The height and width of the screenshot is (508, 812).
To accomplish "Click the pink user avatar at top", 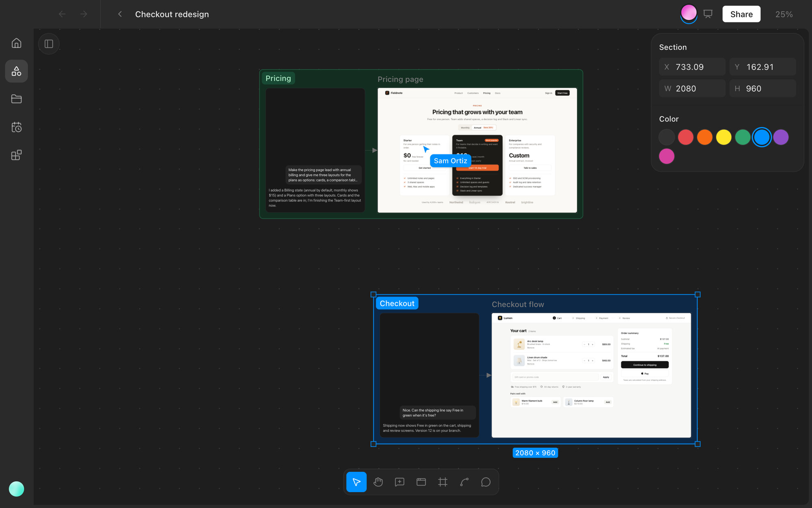I will pos(689,13).
